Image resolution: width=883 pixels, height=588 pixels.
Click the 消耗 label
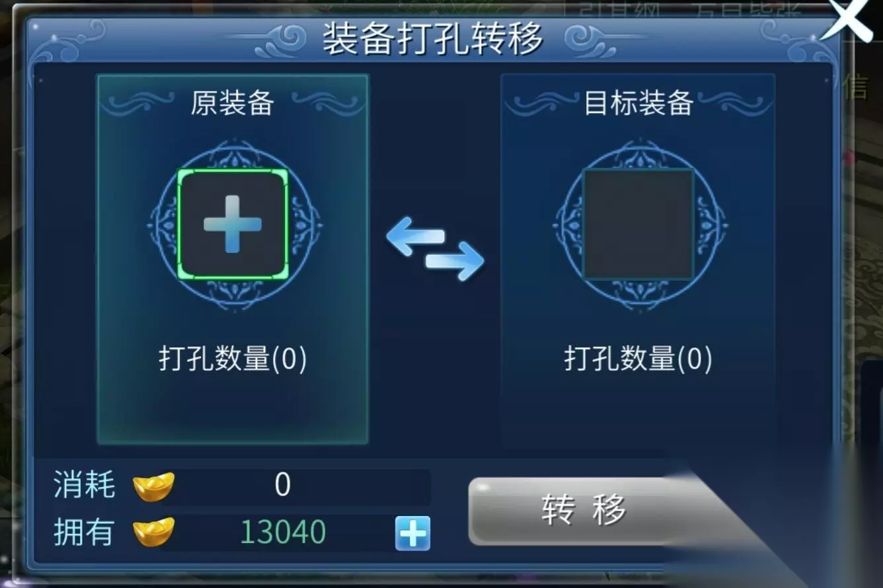point(84,486)
